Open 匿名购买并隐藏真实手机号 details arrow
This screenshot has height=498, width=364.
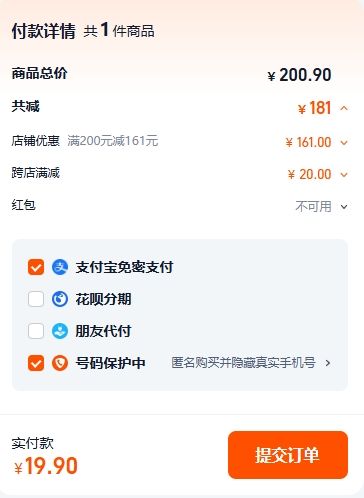point(328,363)
